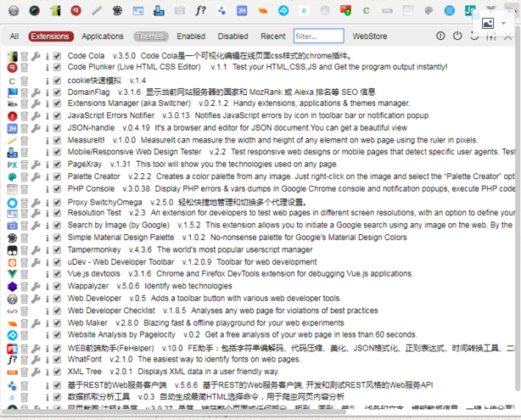Click the Code Cola app icon in list

click(12, 56)
